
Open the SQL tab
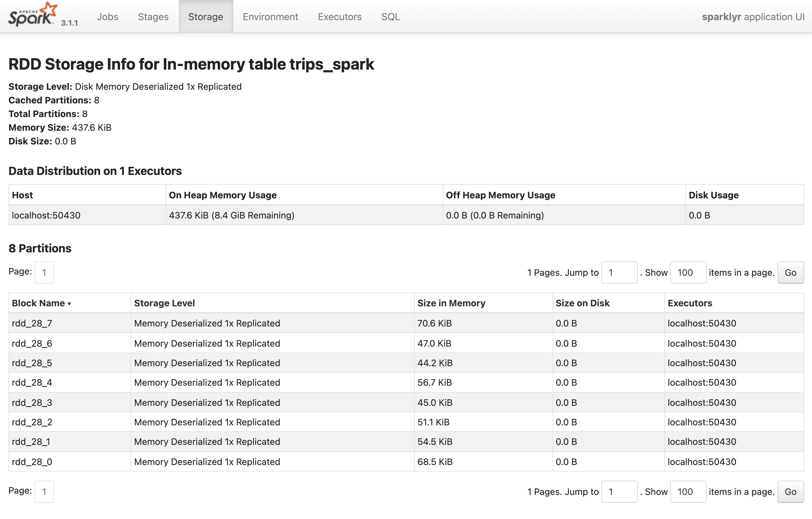click(x=390, y=17)
